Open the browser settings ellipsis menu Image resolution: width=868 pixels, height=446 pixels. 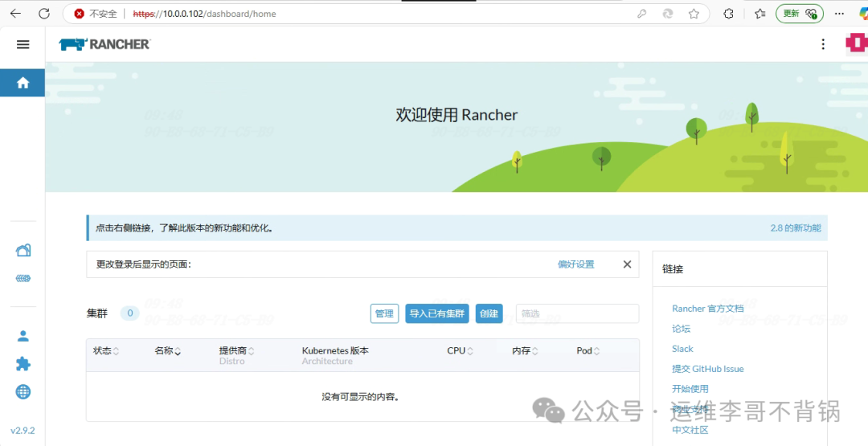(839, 14)
